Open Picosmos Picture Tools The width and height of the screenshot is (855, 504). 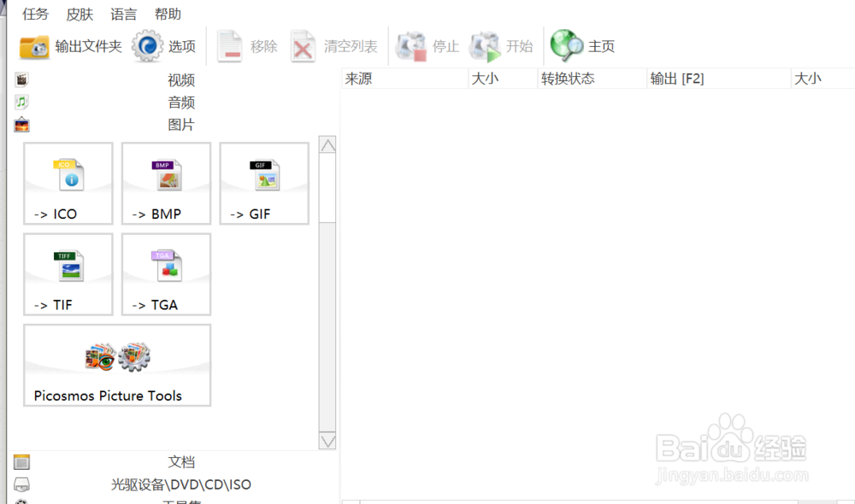[x=117, y=366]
